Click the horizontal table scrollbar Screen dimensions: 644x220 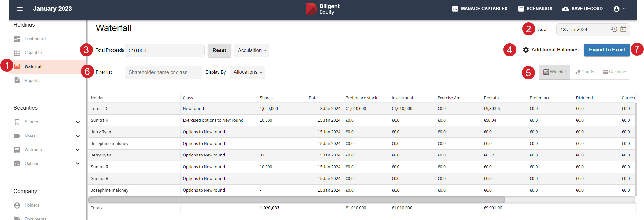click(297, 200)
